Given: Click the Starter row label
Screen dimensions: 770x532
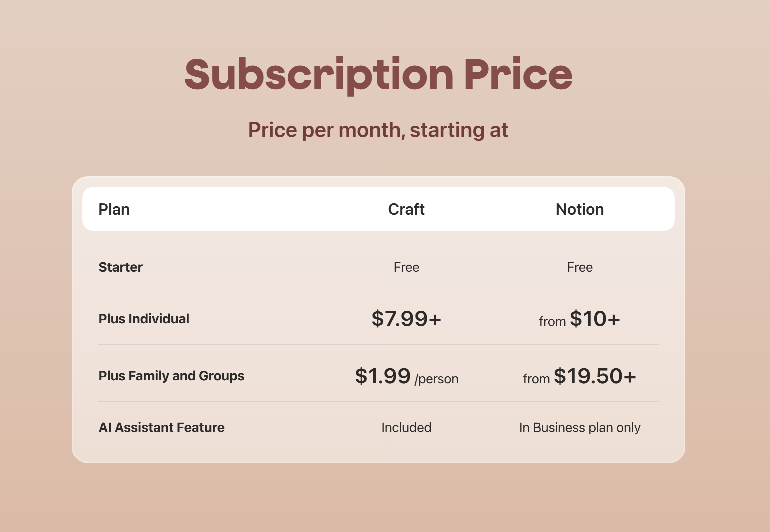Looking at the screenshot, I should [x=120, y=267].
